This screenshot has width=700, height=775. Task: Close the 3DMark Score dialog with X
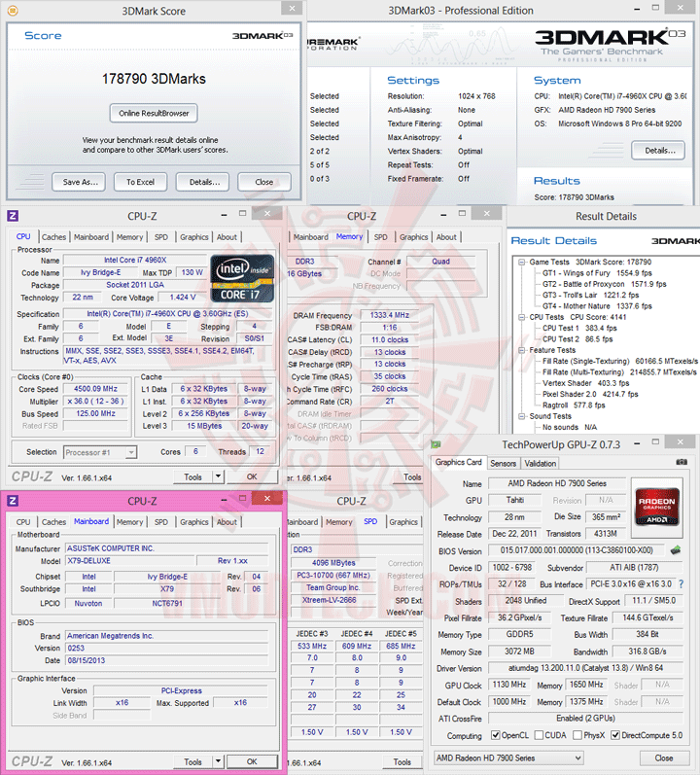coord(292,8)
